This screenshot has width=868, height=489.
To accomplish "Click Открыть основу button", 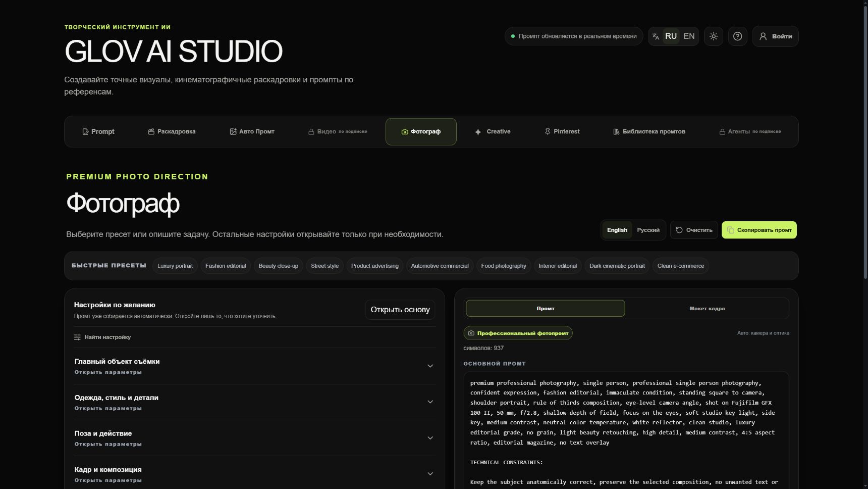I will tap(400, 310).
